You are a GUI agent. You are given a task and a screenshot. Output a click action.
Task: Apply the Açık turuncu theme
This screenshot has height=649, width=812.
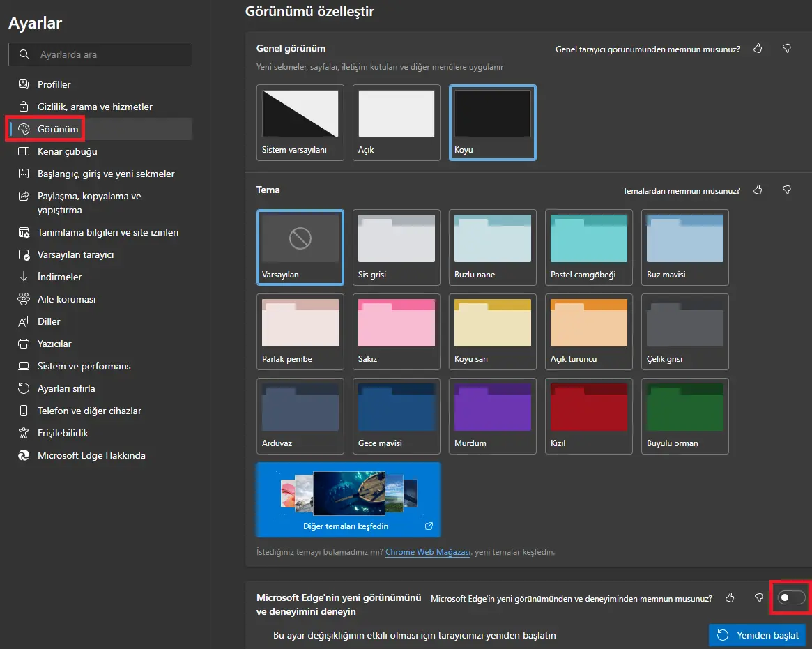[589, 332]
